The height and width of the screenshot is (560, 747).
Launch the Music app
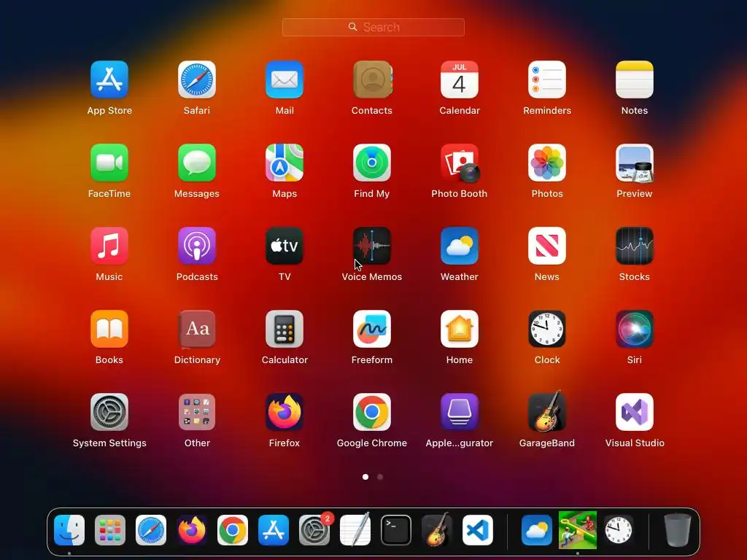pyautogui.click(x=109, y=246)
